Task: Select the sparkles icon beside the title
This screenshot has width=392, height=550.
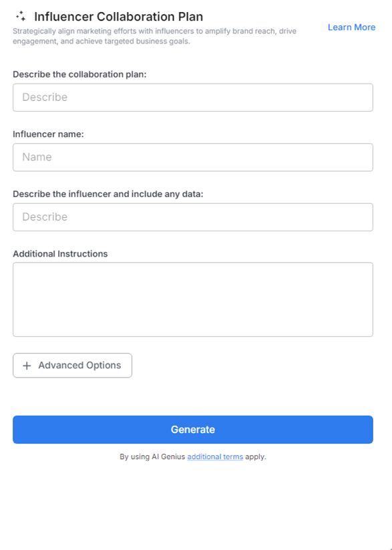Action: pyautogui.click(x=22, y=15)
